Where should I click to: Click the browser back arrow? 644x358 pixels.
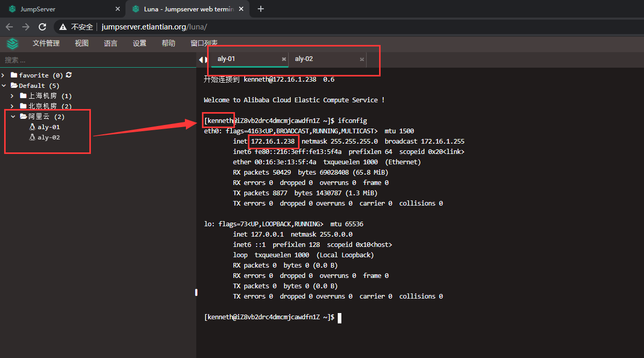tap(9, 27)
